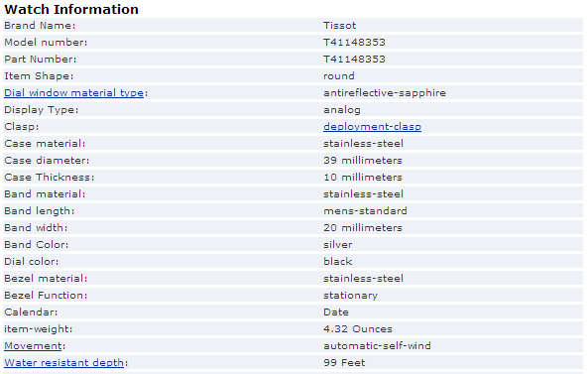The image size is (588, 374).
Task: Click the Part Number label
Action: pos(40,60)
